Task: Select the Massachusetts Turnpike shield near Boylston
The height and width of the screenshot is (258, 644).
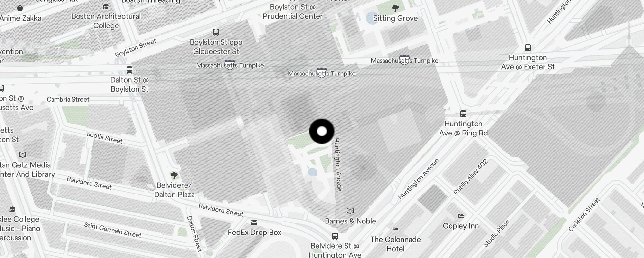Action: pyautogui.click(x=230, y=65)
